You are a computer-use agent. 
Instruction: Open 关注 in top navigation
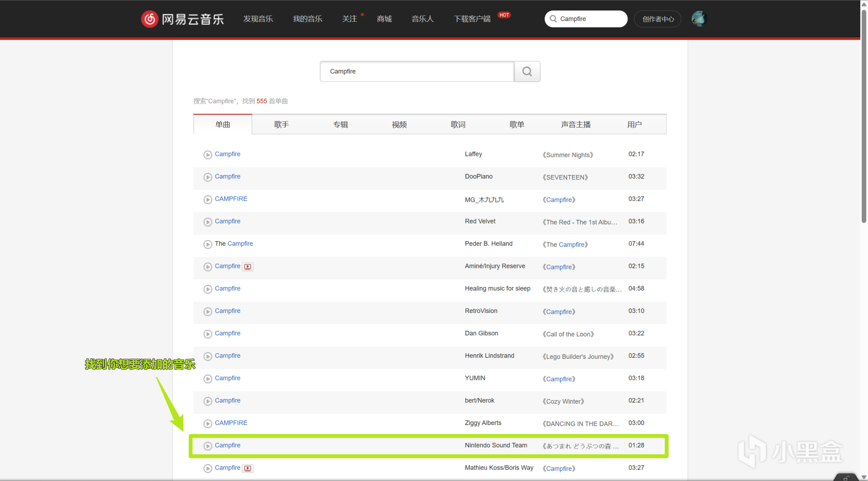pyautogui.click(x=350, y=19)
